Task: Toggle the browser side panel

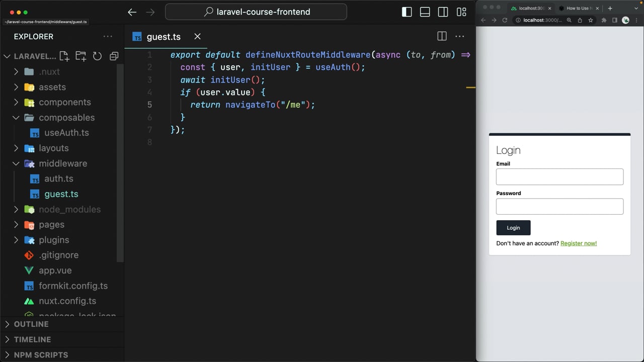Action: click(615, 20)
